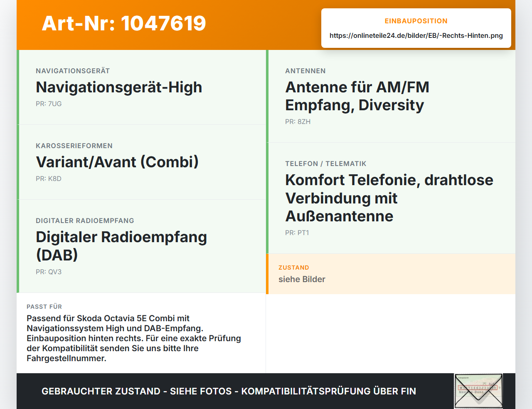Select the Antenne für AM/FM Empfang title

coord(357,96)
